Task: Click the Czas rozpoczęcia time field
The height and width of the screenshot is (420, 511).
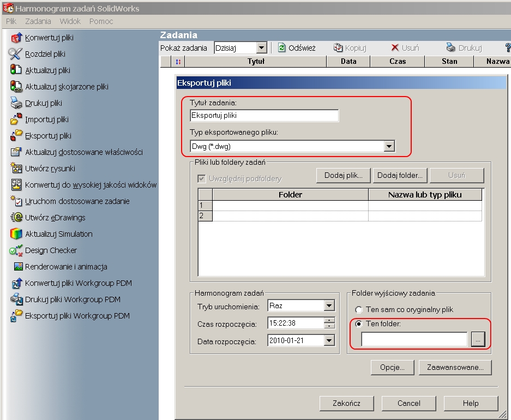Action: pyautogui.click(x=296, y=323)
